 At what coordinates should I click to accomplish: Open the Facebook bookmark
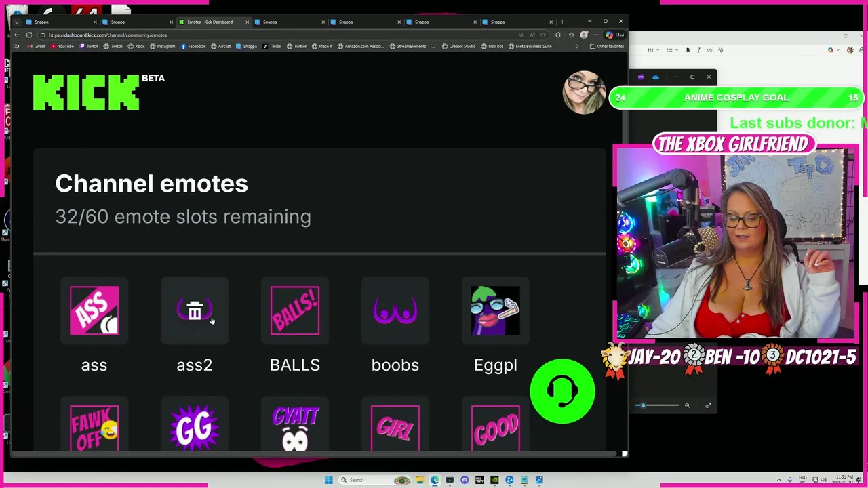pyautogui.click(x=193, y=46)
